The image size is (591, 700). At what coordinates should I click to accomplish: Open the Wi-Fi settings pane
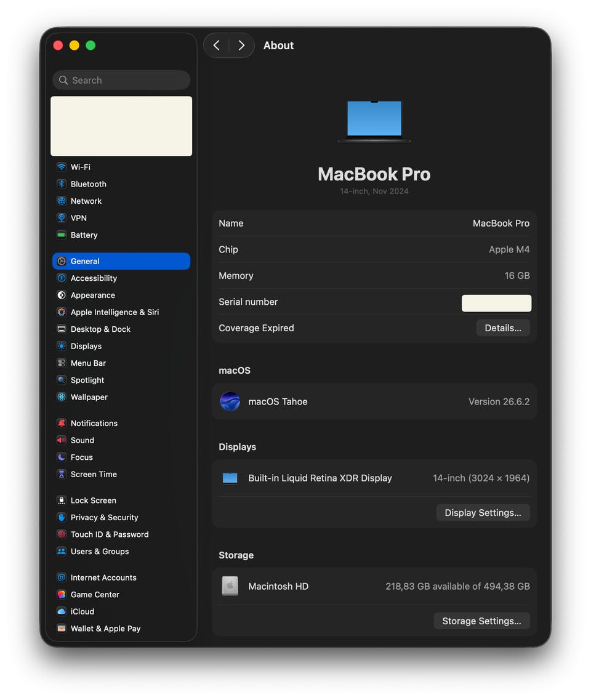[x=121, y=167]
